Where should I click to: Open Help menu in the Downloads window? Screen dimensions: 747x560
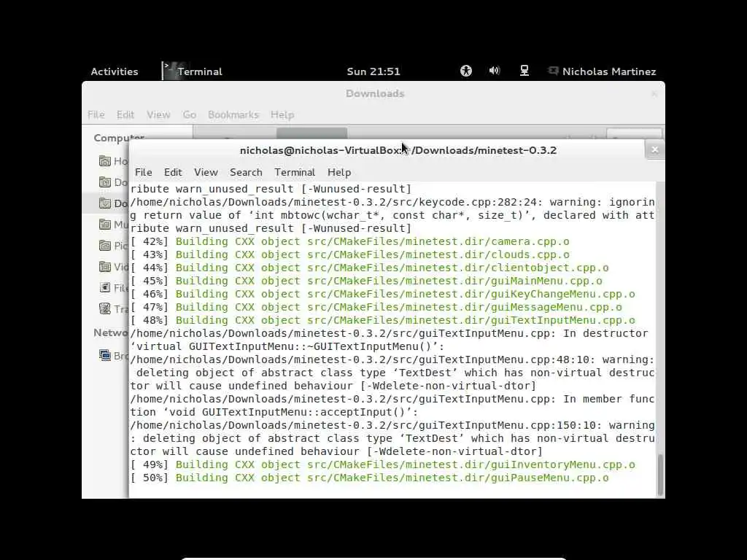[x=282, y=114]
